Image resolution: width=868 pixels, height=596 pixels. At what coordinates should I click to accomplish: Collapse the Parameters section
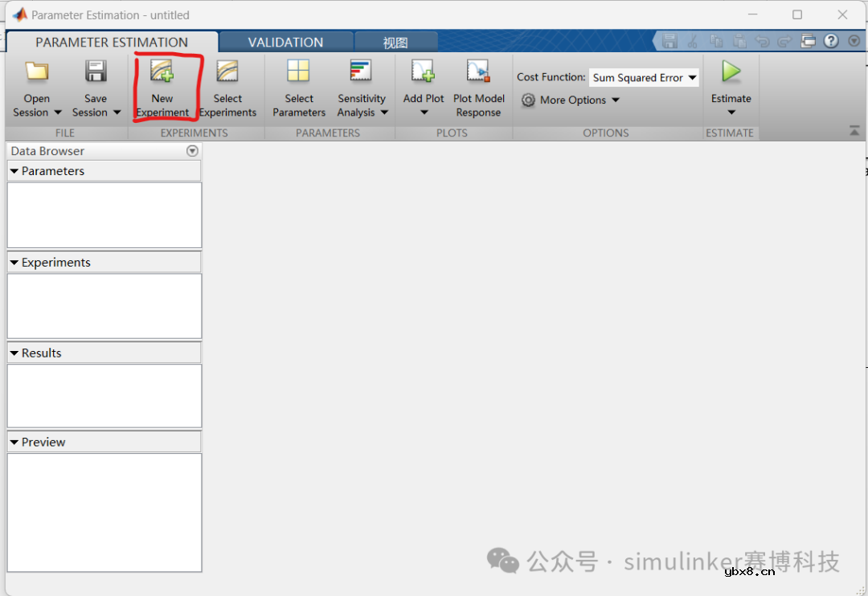pyautogui.click(x=13, y=171)
